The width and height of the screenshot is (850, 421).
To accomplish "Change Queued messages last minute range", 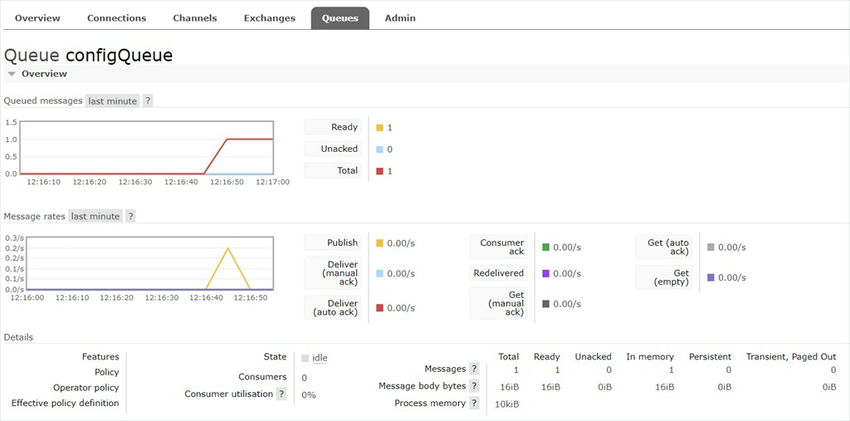I will [112, 101].
